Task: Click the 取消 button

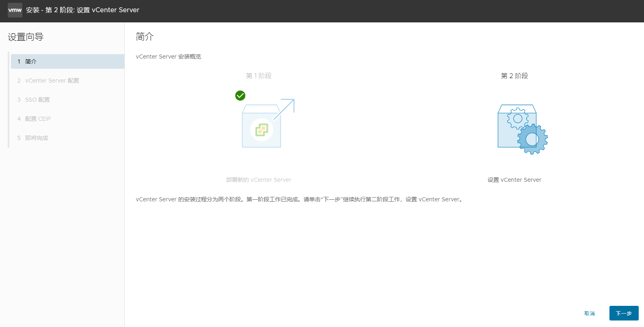Action: [x=590, y=313]
